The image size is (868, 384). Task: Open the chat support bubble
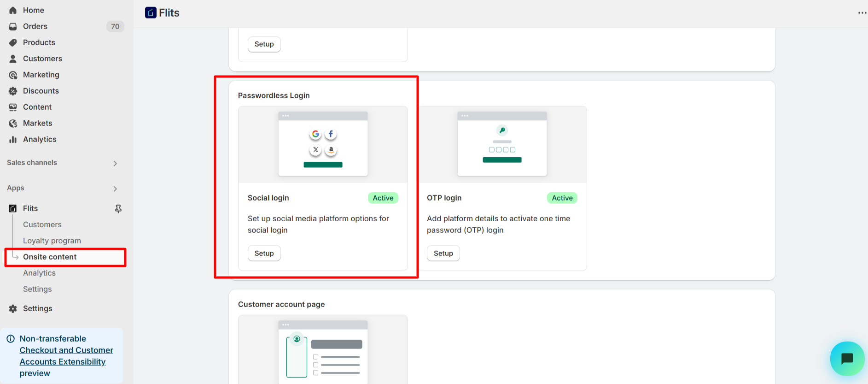[847, 358]
